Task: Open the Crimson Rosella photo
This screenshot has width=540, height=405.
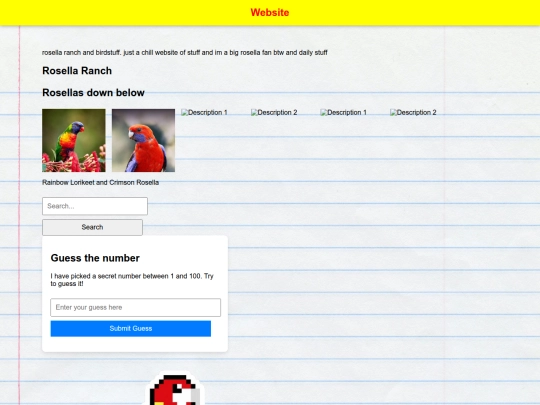Action: coord(143,140)
